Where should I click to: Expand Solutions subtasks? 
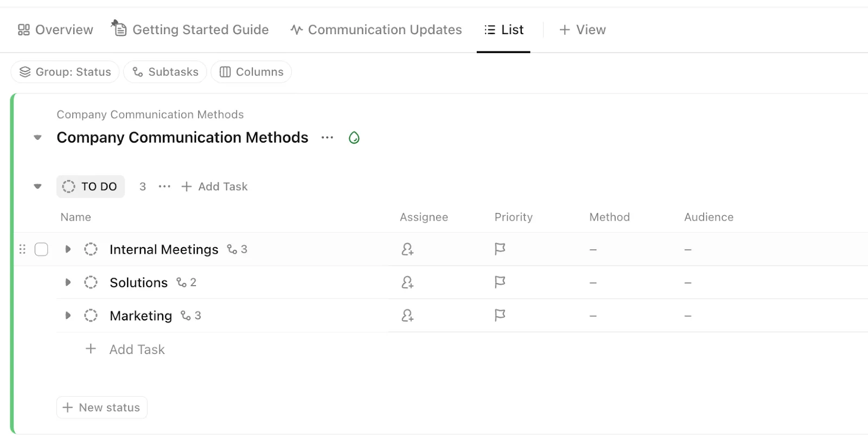click(68, 282)
